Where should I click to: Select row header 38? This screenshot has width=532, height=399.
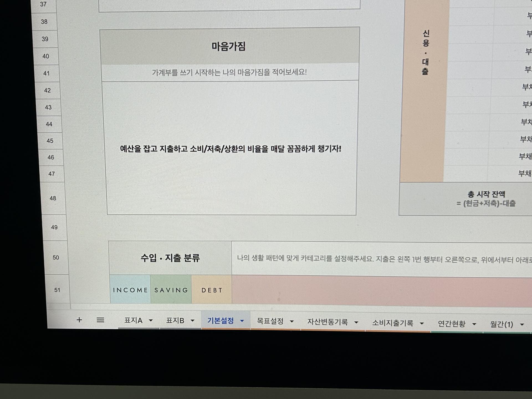click(x=44, y=22)
